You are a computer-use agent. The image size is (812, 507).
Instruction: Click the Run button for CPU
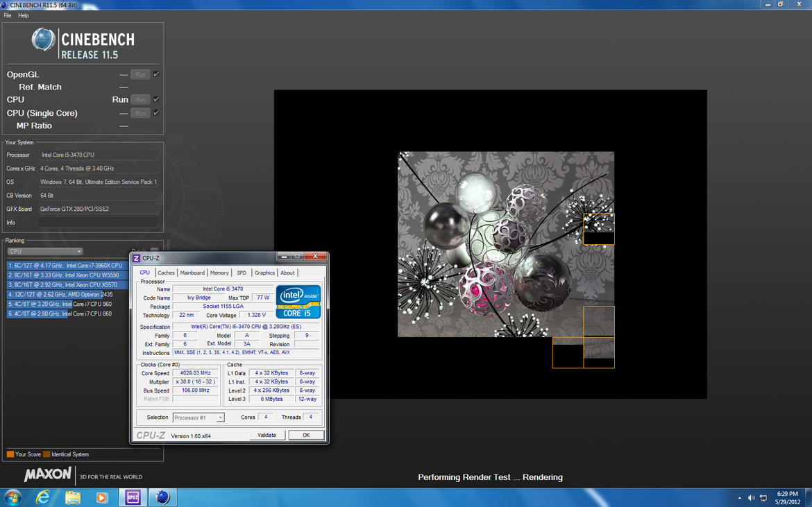tap(140, 99)
